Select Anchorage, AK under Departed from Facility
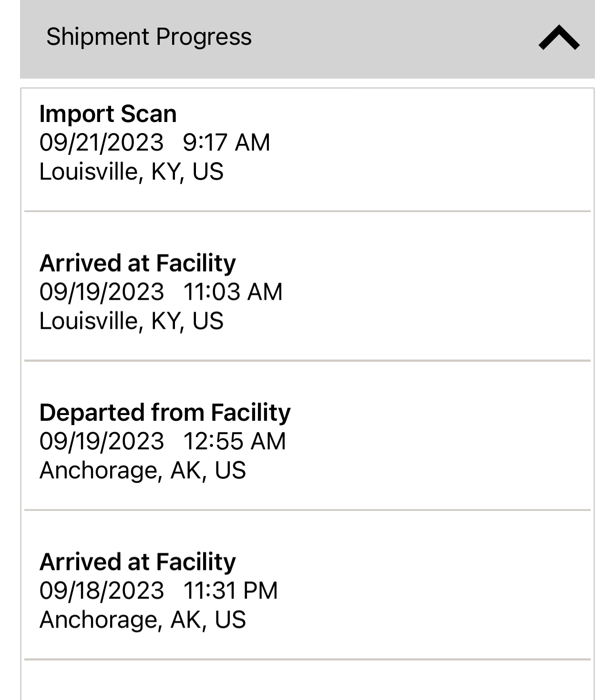The height and width of the screenshot is (700, 615). tap(143, 470)
